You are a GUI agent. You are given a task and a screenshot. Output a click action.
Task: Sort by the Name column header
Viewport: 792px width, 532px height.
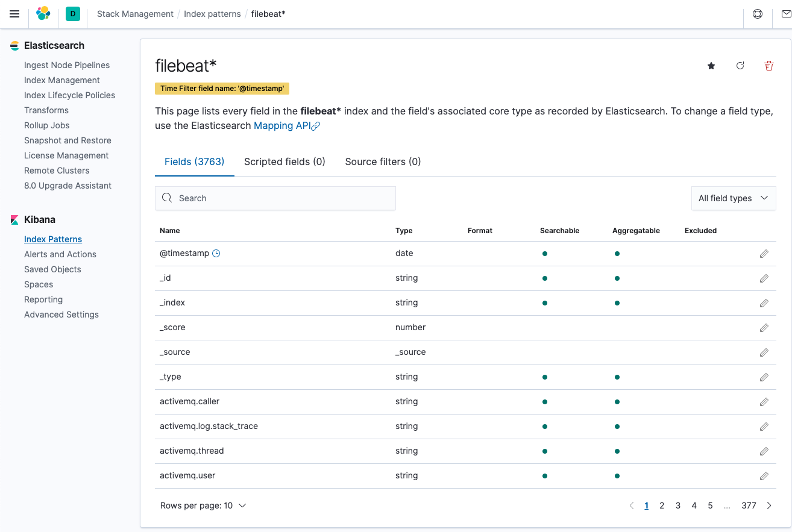pyautogui.click(x=170, y=231)
